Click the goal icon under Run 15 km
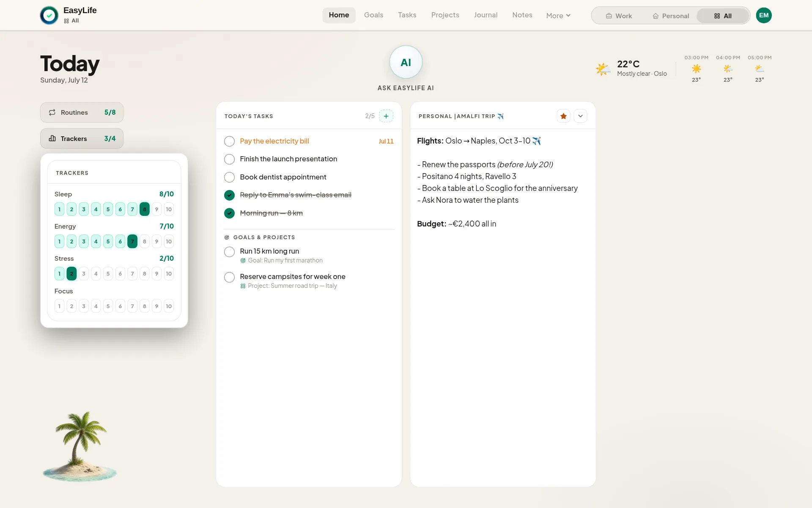The image size is (812, 508). 243,260
